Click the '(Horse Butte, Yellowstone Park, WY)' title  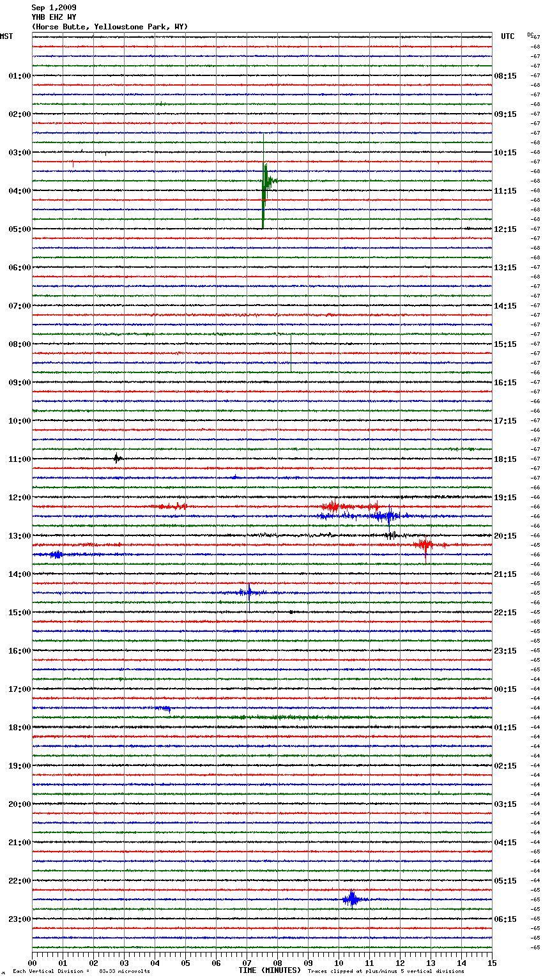point(110,27)
